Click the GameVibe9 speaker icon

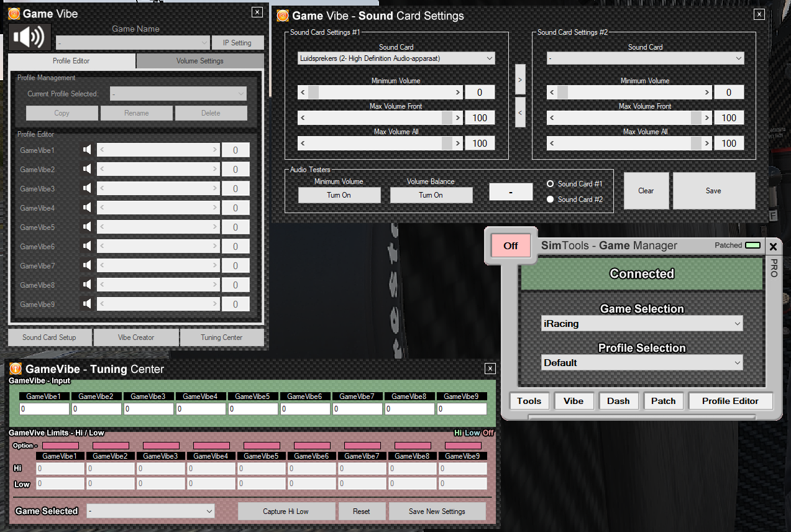pyautogui.click(x=87, y=304)
